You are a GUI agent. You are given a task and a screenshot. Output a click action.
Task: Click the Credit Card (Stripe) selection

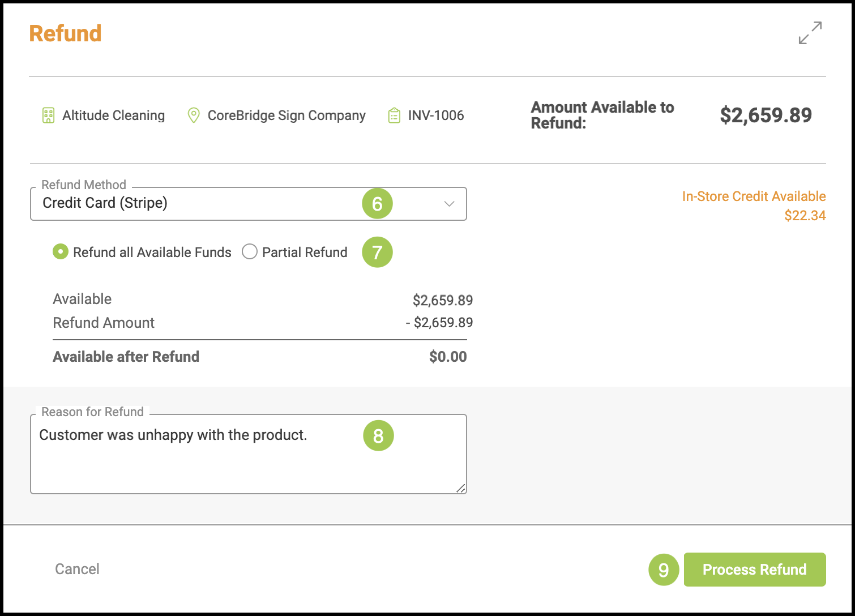point(105,203)
